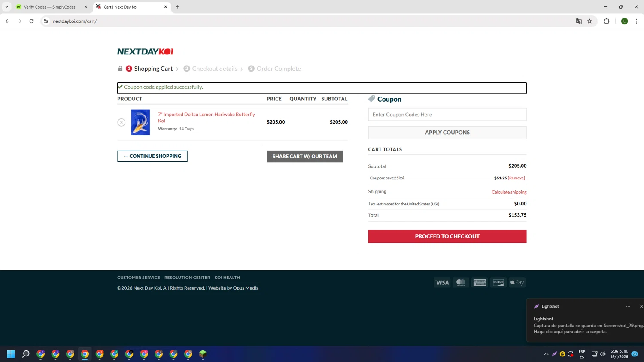Focus the address bar URL nextdaykoi.com/cart/

click(75, 21)
